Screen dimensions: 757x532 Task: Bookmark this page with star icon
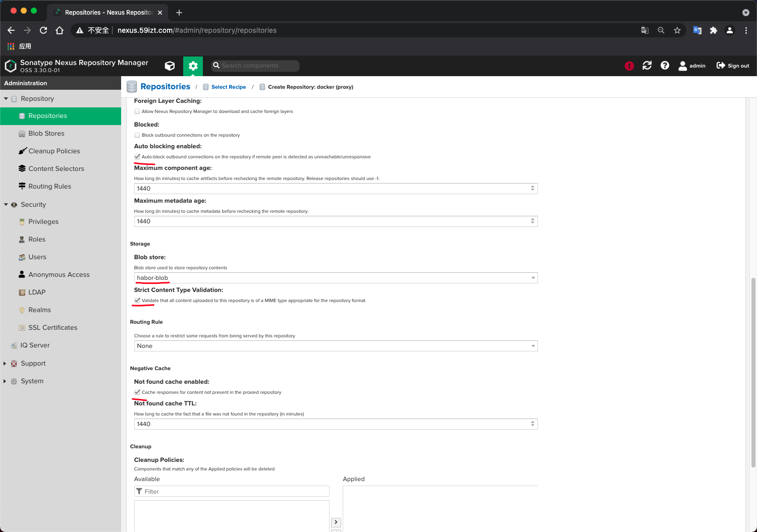point(677,30)
